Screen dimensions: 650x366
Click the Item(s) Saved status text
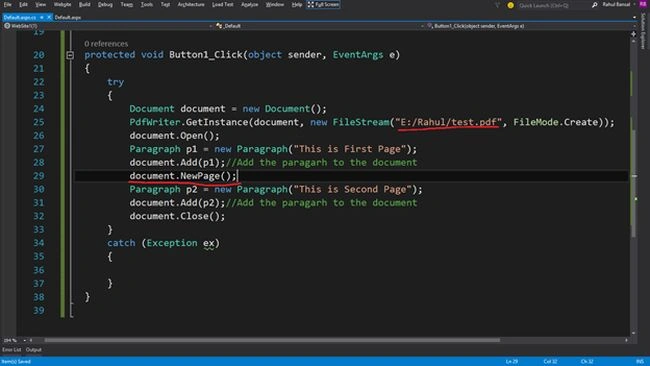tap(16, 361)
